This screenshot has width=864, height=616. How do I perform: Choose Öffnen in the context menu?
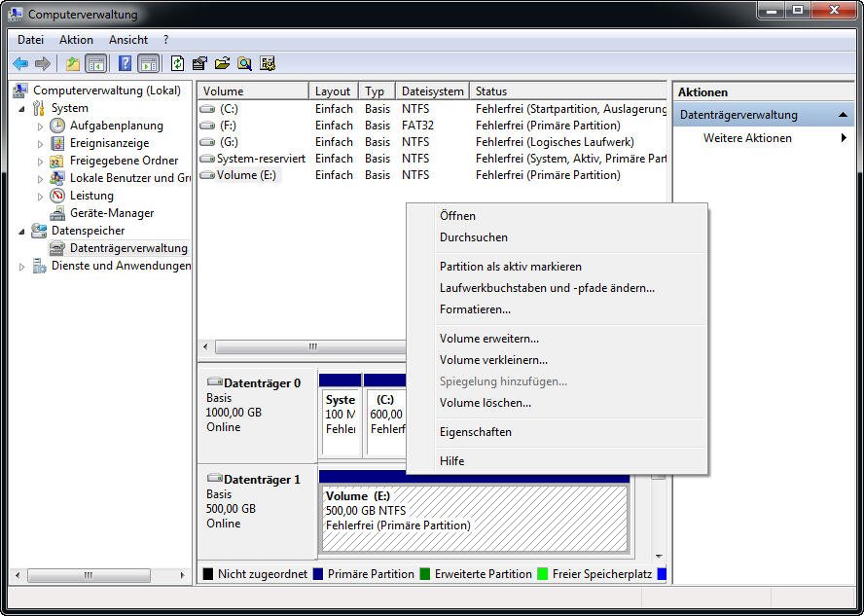pyautogui.click(x=558, y=216)
